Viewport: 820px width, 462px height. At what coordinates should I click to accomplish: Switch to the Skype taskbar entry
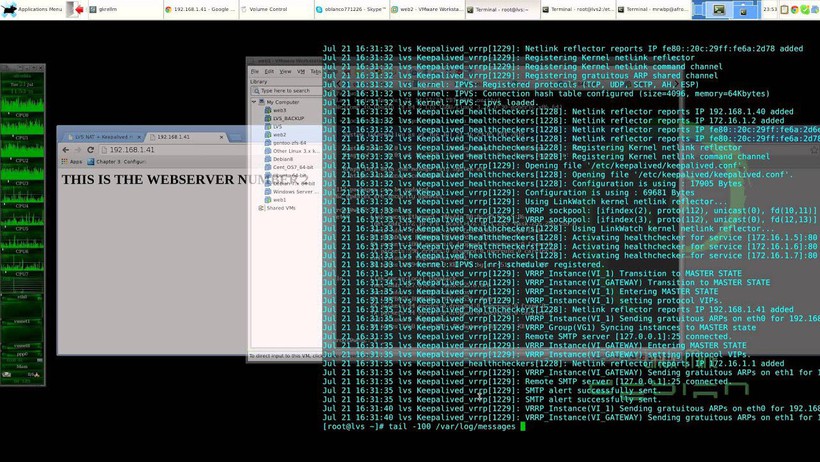(351, 9)
